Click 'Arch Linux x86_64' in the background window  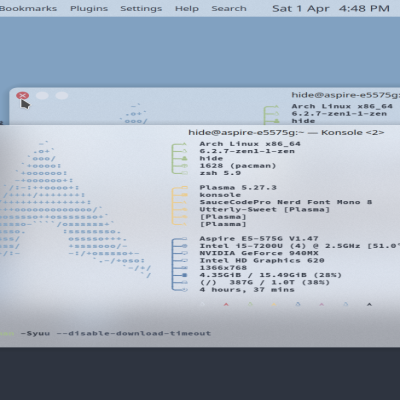(x=342, y=106)
